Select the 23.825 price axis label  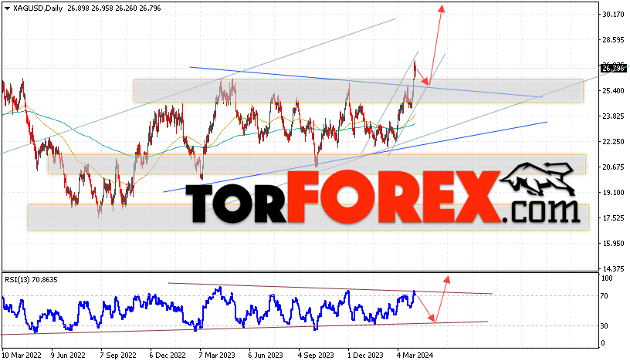tap(613, 116)
